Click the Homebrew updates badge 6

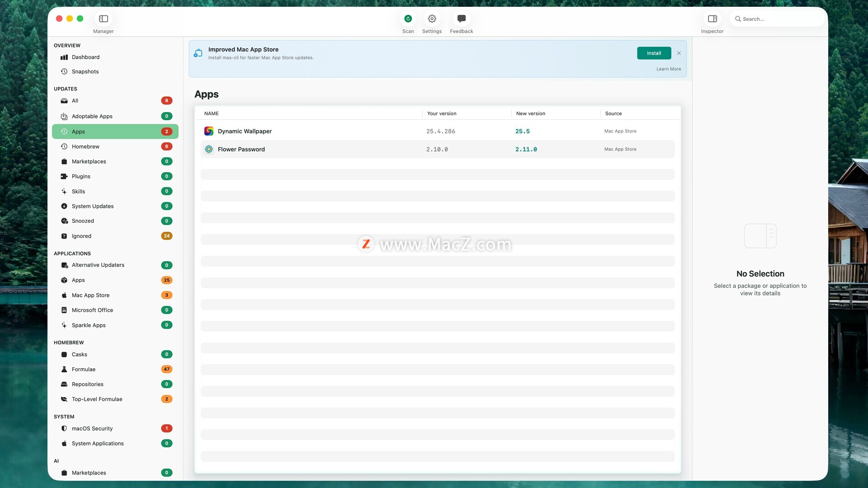coord(167,146)
